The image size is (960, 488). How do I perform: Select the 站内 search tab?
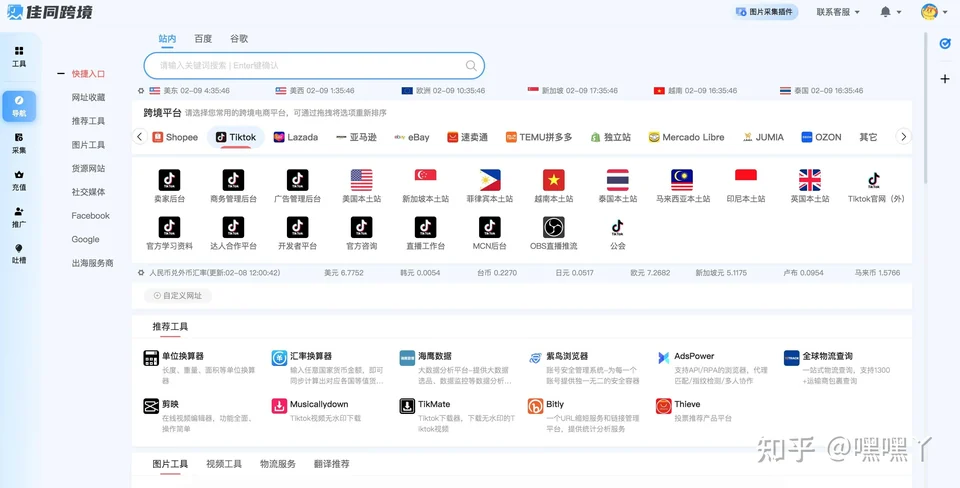(x=167, y=39)
